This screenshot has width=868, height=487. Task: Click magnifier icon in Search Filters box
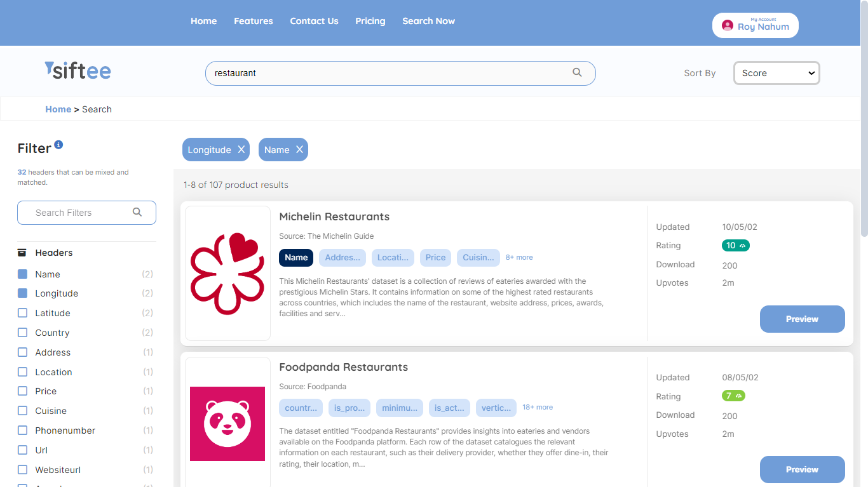137,212
